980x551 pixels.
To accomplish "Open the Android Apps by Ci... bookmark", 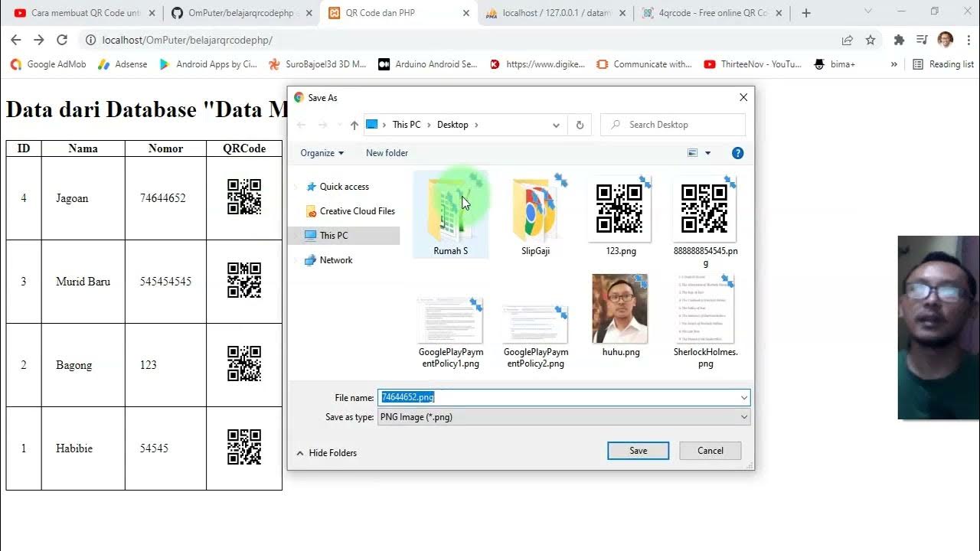I will pyautogui.click(x=207, y=64).
